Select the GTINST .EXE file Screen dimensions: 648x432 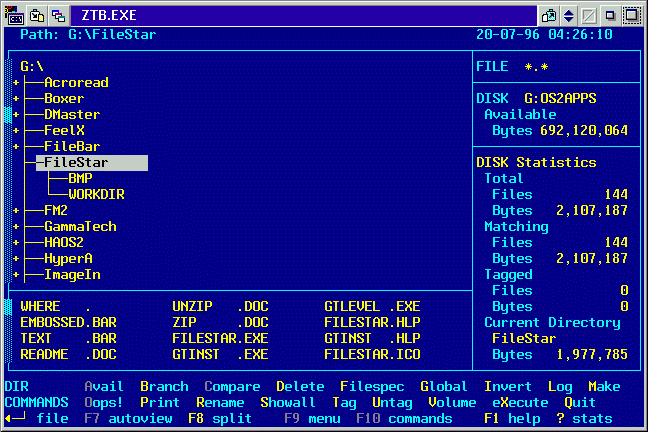[220, 355]
